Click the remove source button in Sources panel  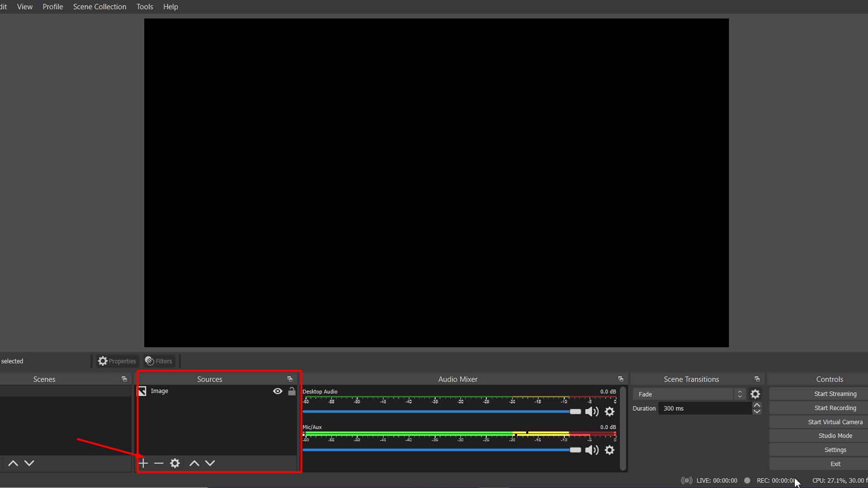[x=159, y=463]
